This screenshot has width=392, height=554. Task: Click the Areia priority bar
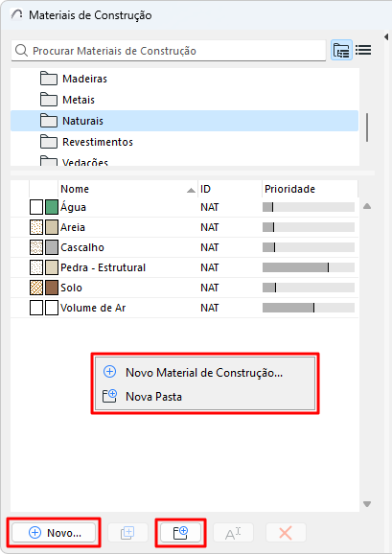(x=309, y=227)
